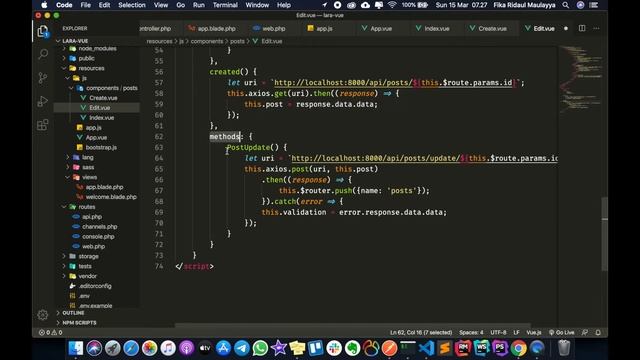Change language mode from Vue.js indicator
Image resolution: width=640 pixels, height=360 pixels.
[533, 332]
